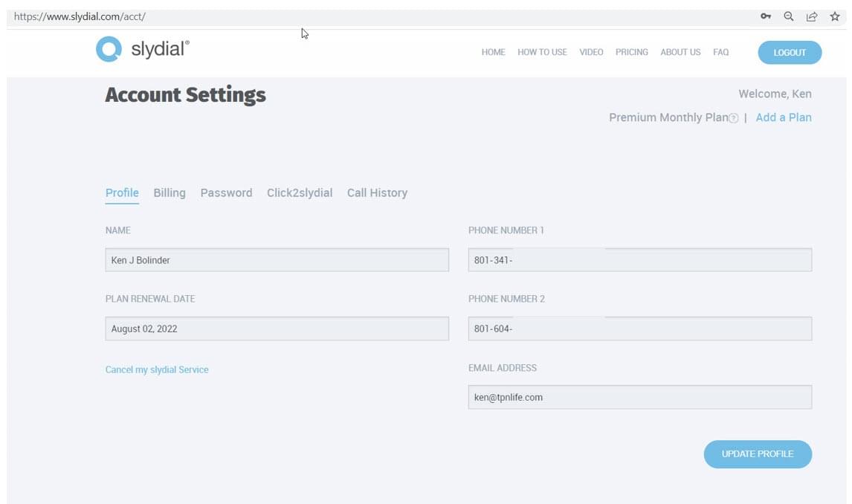852x504 pixels.
Task: Open the PRICING menu item
Action: coord(631,52)
